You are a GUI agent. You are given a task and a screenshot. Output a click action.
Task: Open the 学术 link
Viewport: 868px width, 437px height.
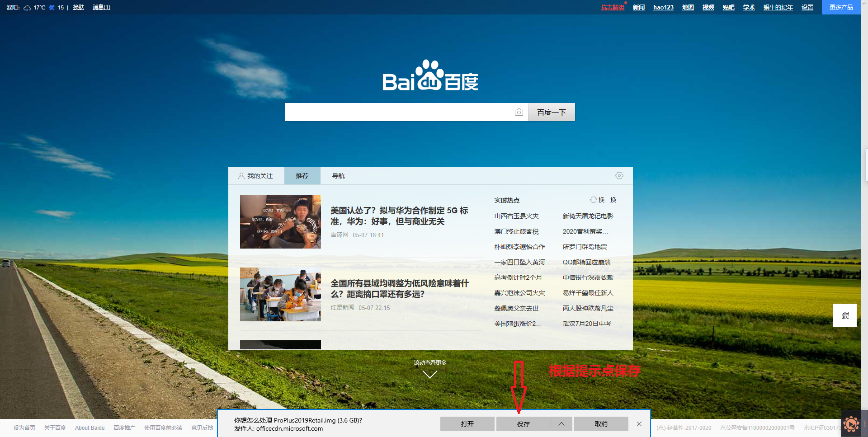coord(749,7)
